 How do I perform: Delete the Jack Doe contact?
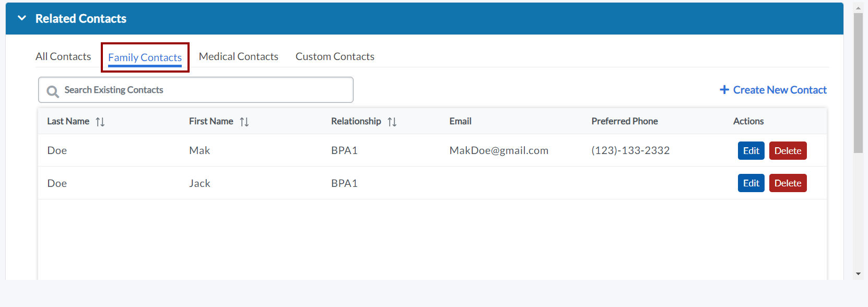(x=788, y=183)
